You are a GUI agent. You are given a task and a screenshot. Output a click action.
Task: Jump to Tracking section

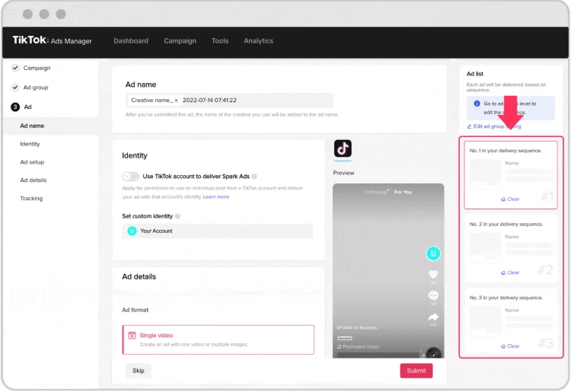31,199
